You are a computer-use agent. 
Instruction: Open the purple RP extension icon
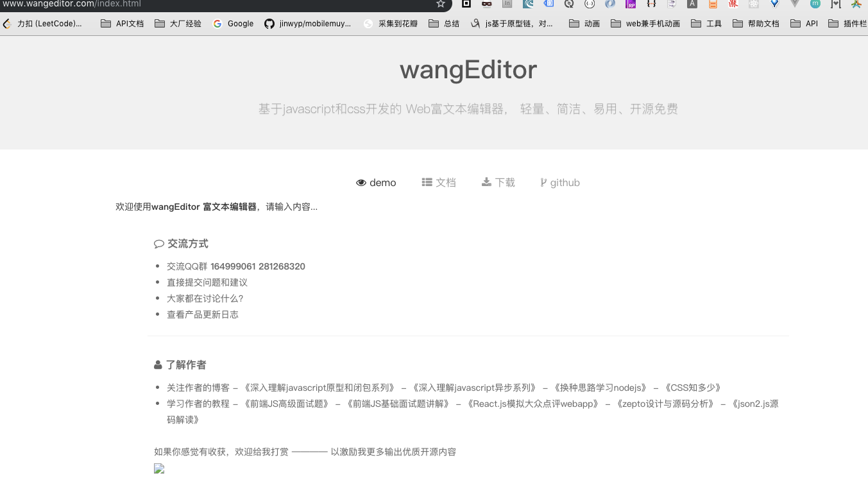click(631, 4)
